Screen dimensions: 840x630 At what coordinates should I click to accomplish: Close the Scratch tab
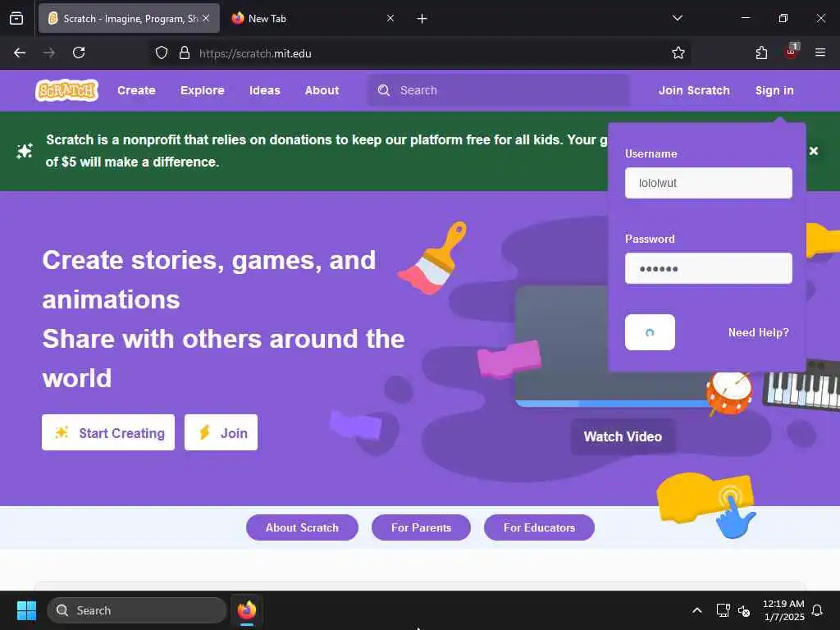coord(206,18)
